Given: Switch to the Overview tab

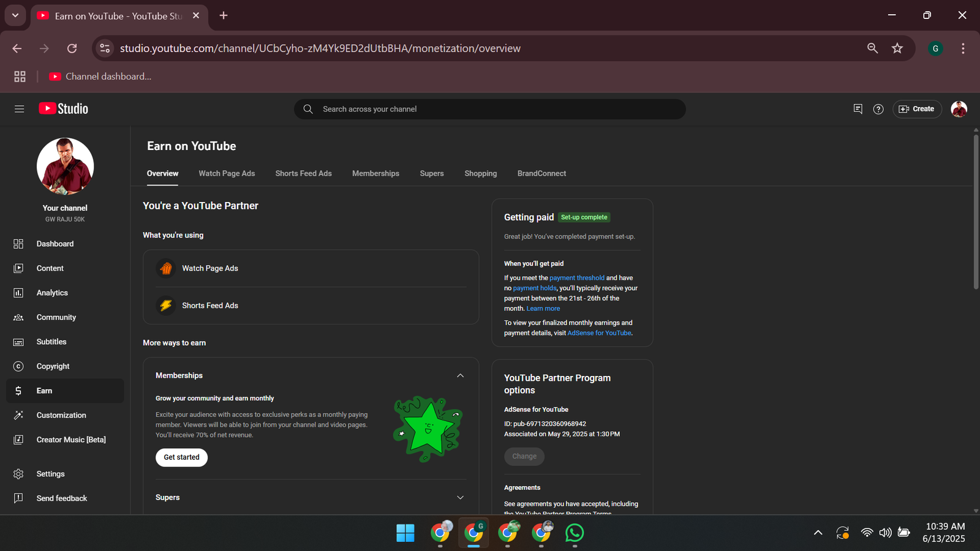Looking at the screenshot, I should [162, 173].
